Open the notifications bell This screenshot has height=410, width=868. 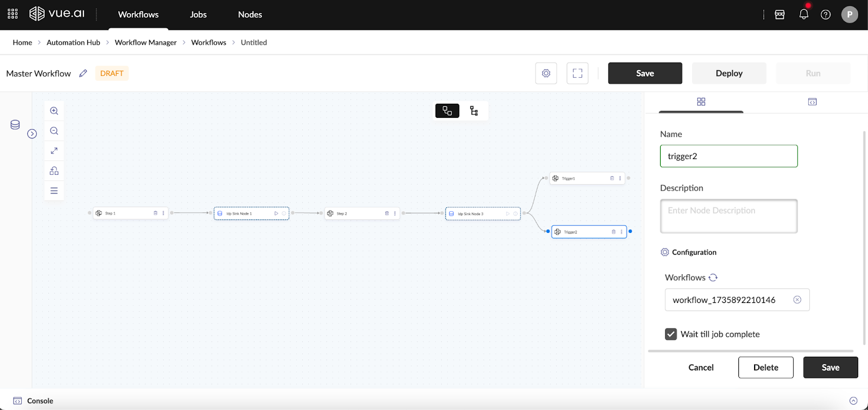(803, 15)
